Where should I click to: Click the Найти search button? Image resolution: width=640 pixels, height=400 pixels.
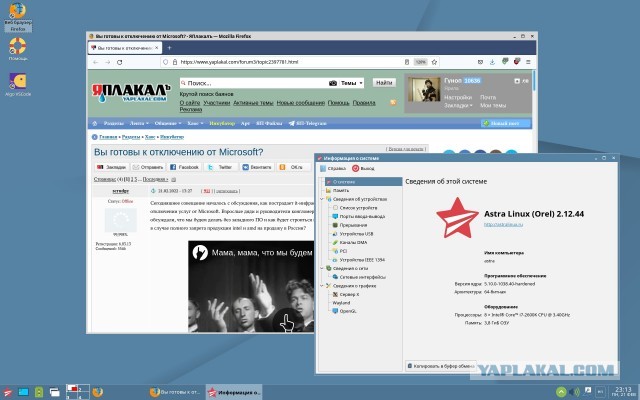(384, 82)
